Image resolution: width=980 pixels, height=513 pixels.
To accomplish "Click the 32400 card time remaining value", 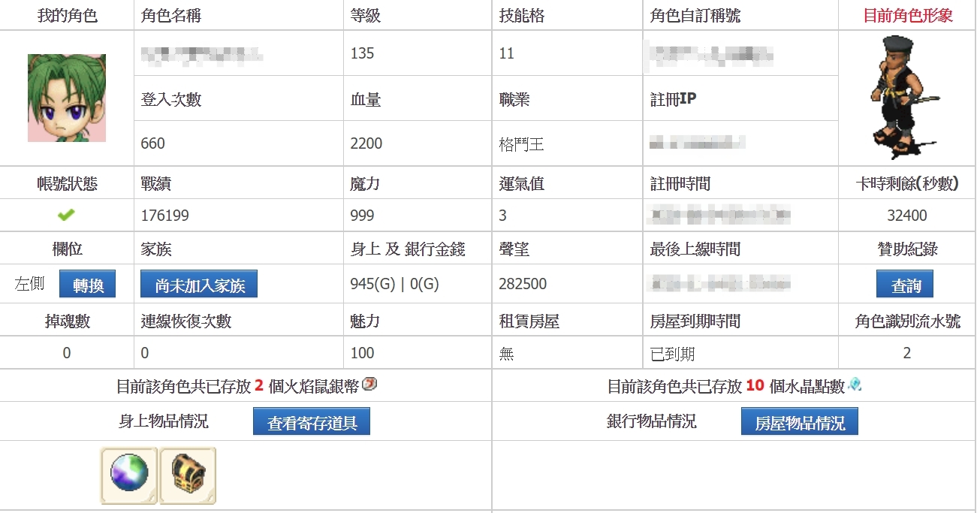I will point(906,216).
